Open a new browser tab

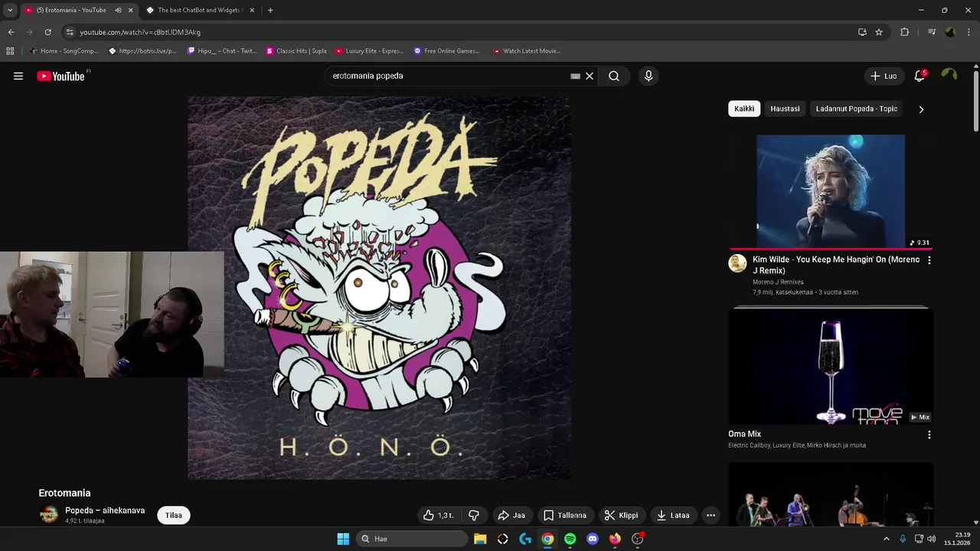tap(270, 10)
